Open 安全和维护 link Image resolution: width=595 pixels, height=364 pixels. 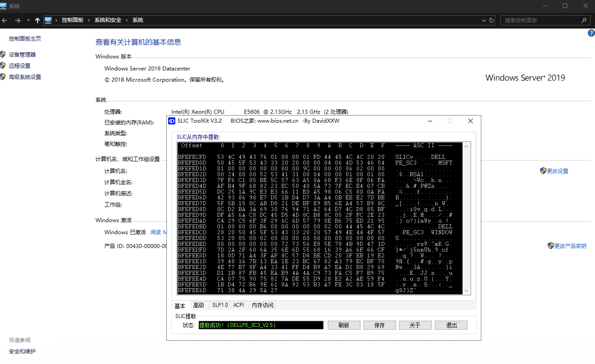[22, 351]
